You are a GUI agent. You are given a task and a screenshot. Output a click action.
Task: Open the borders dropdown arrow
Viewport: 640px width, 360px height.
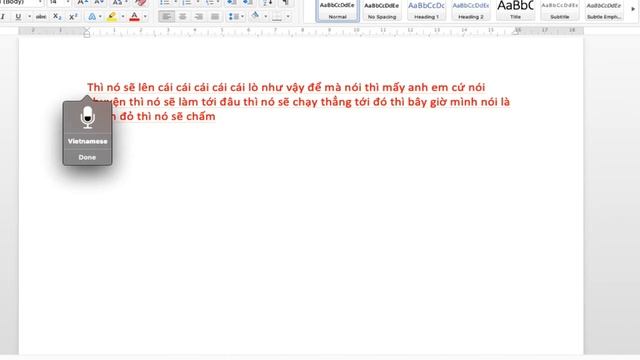click(288, 17)
